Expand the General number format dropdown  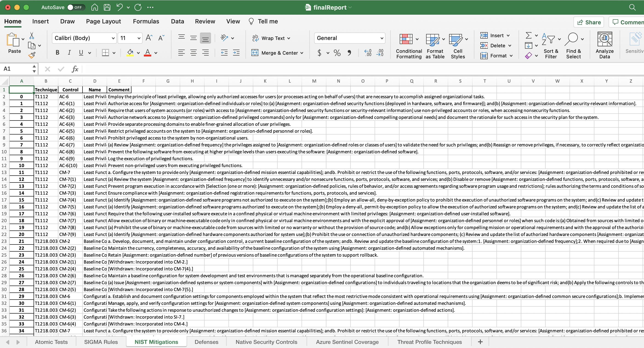pos(382,38)
